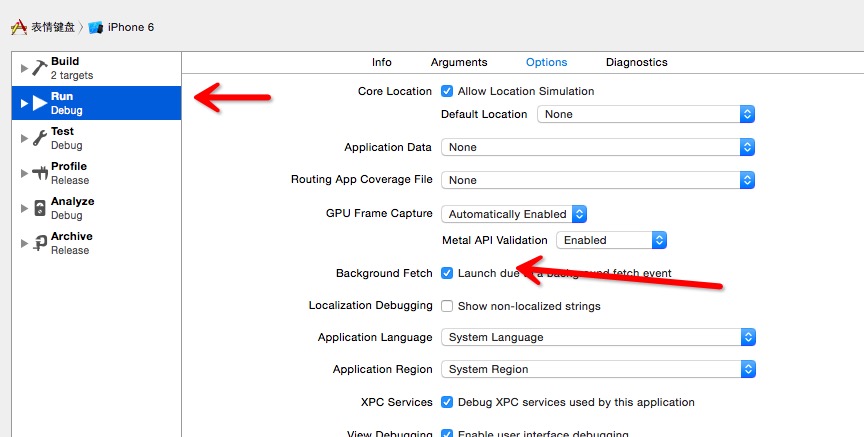Screen dimensions: 864x437
Task: Expand the Run action disclosure triangle
Action: pos(24,103)
